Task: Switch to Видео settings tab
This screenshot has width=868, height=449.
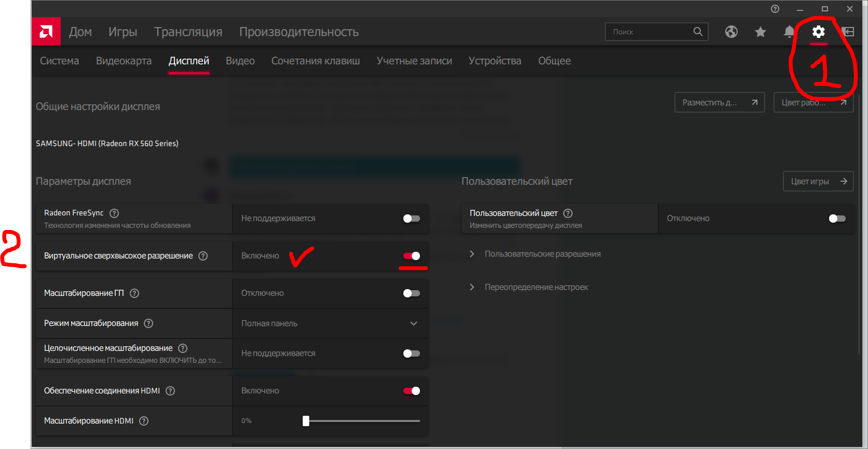Action: tap(240, 61)
